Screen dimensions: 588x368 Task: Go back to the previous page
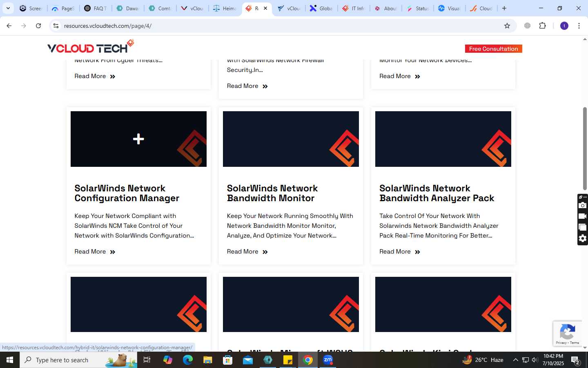[x=9, y=26]
